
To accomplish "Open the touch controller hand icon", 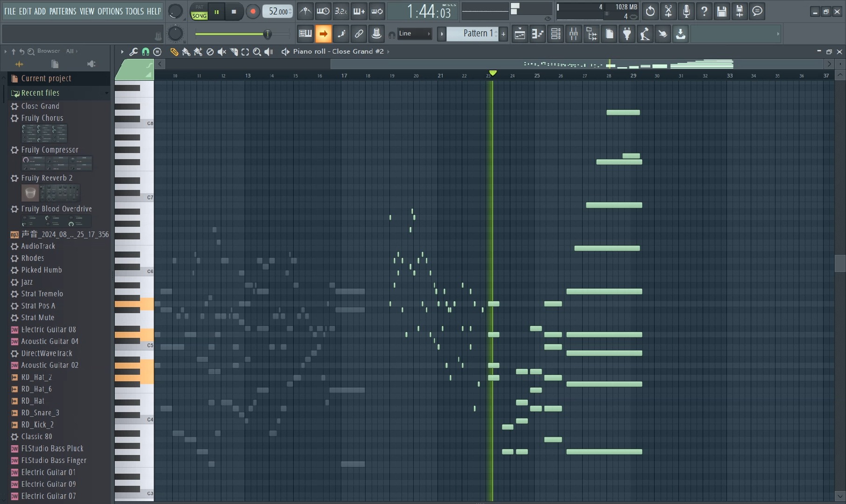I will 663,34.
